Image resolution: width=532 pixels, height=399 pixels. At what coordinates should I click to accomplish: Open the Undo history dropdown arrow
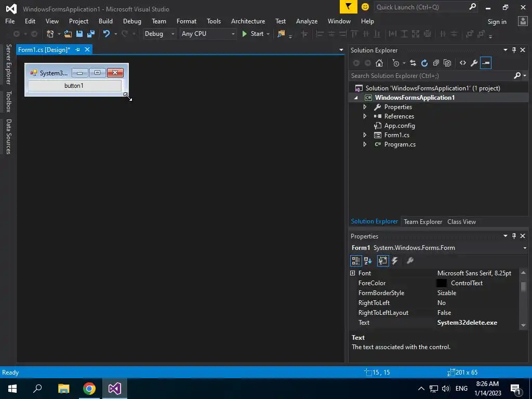tap(115, 34)
